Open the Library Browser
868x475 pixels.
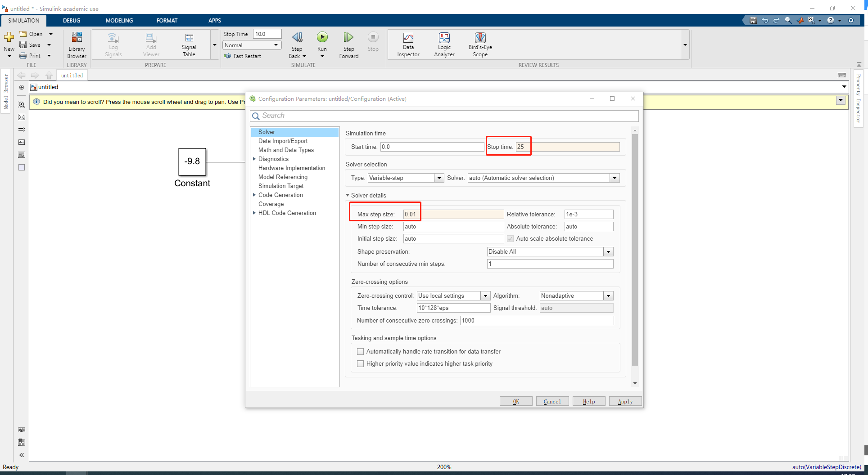pos(76,44)
